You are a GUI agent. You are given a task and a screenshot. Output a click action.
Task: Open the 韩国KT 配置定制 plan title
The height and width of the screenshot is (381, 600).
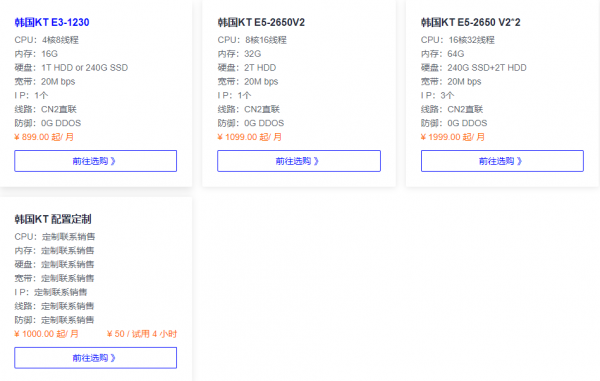coord(53,219)
